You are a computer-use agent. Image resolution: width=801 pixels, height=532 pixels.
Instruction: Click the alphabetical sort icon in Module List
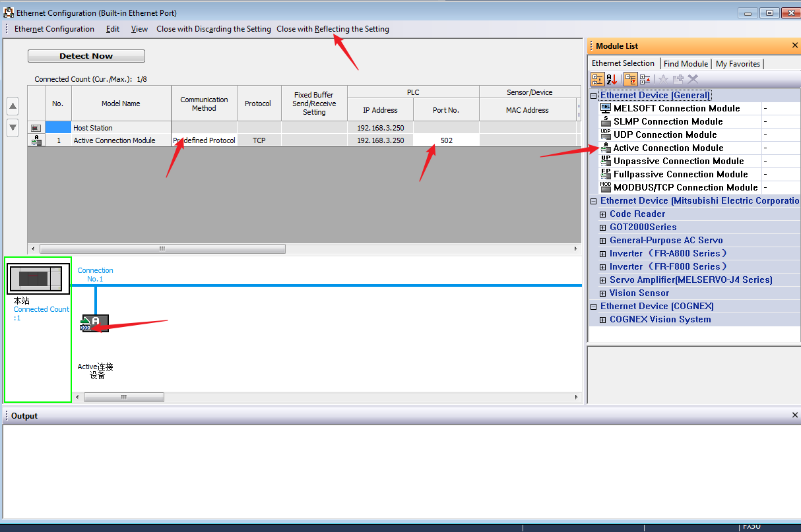tap(612, 79)
